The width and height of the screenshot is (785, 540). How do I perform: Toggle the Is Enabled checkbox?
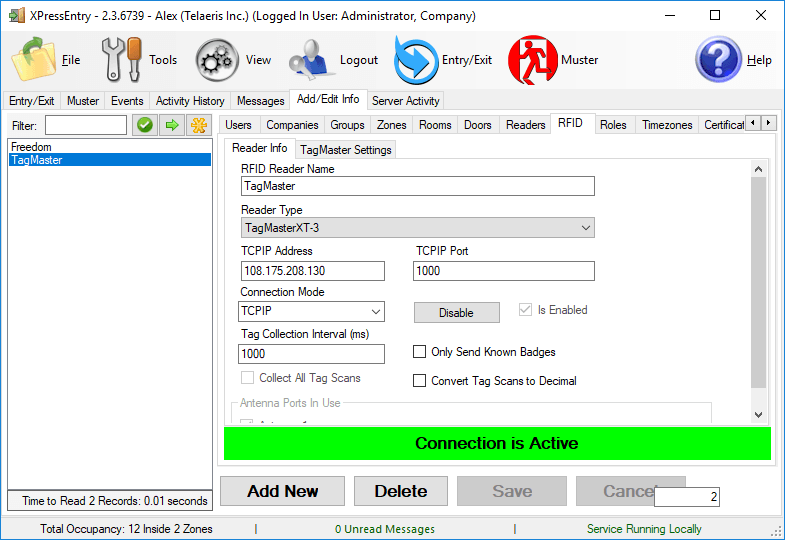525,310
